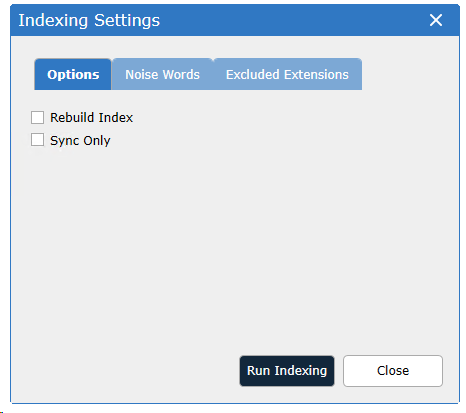466x413 pixels.
Task: Click the white Close button
Action: tap(393, 371)
